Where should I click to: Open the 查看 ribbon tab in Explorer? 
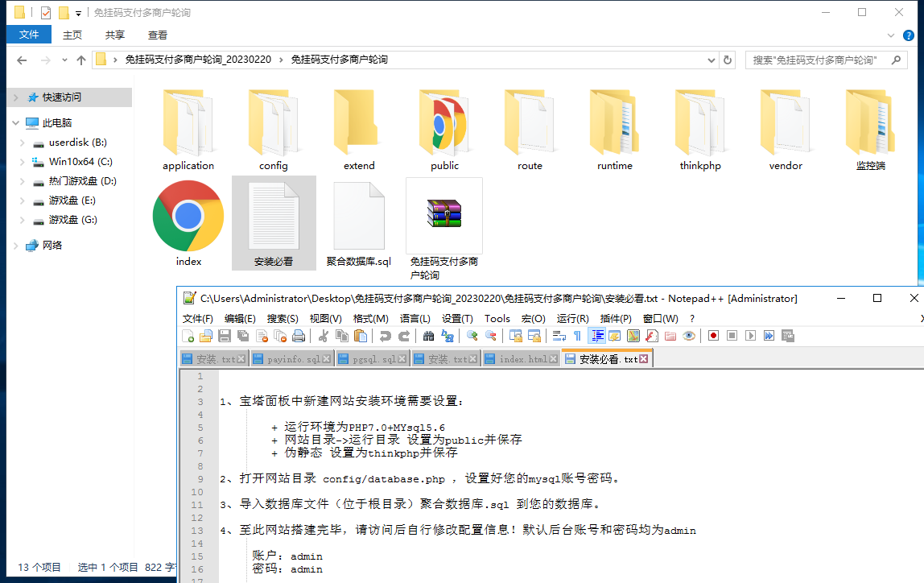pos(158,35)
